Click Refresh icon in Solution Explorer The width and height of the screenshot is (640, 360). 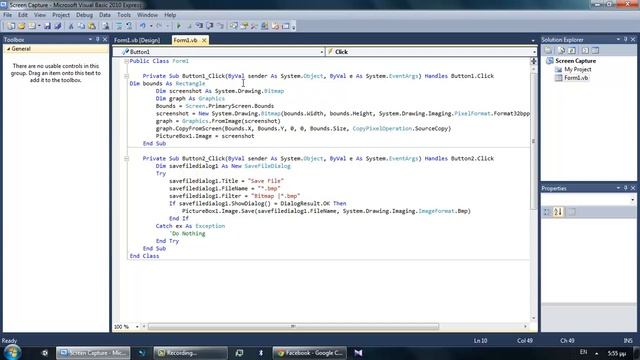(572, 50)
